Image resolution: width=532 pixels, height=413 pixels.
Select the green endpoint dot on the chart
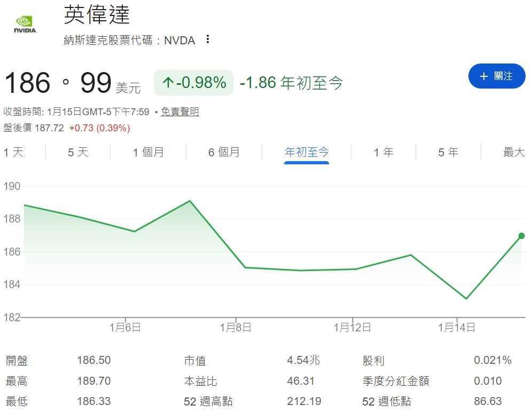coord(521,236)
